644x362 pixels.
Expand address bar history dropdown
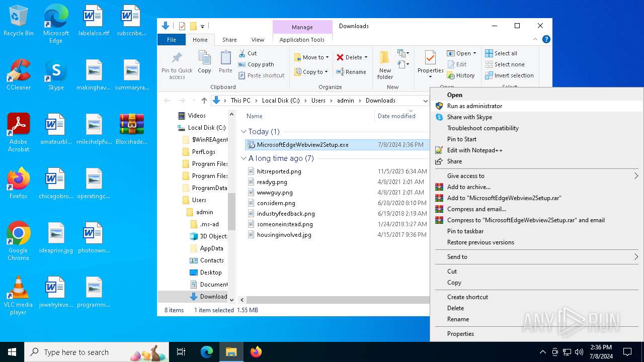pyautogui.click(x=425, y=101)
